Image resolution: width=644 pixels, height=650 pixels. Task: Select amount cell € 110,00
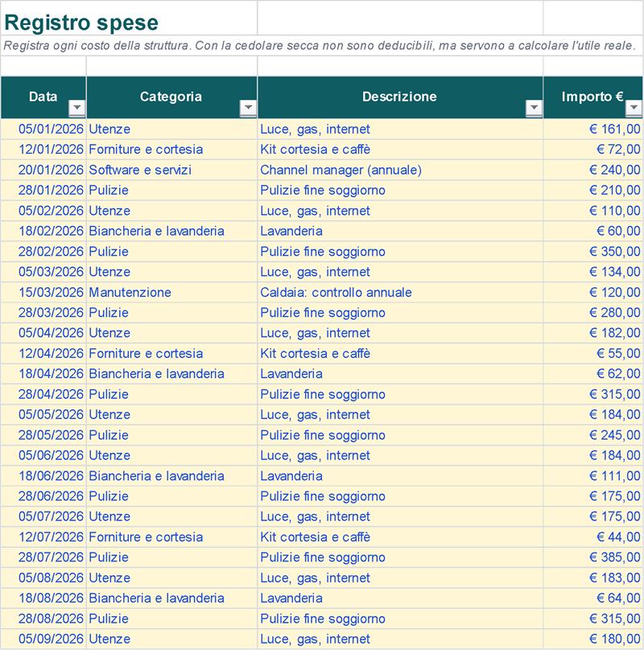coord(593,211)
